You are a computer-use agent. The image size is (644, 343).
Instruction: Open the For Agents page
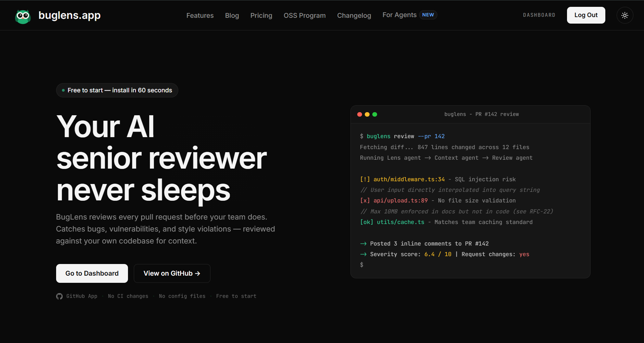400,15
